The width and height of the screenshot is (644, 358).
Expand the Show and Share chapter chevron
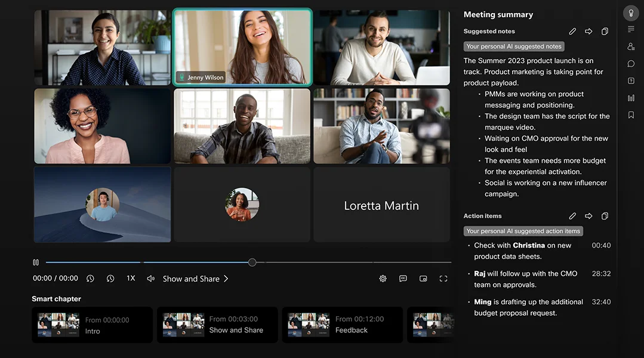point(226,279)
